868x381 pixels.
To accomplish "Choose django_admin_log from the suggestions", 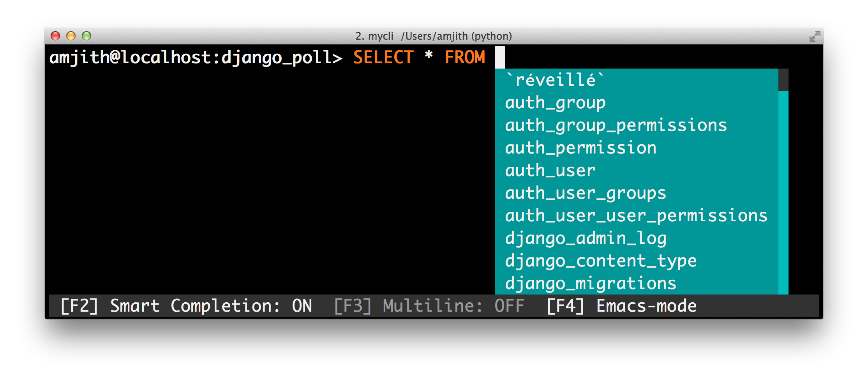I will 636,238.
